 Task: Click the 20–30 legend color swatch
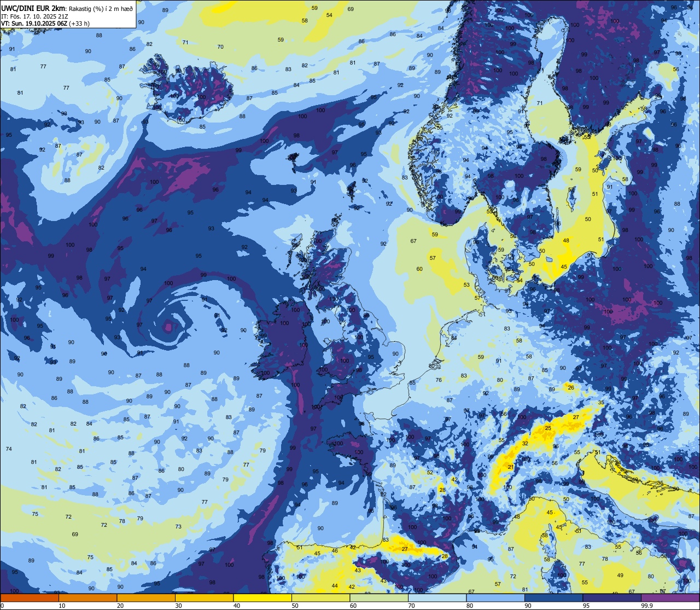coord(146,597)
